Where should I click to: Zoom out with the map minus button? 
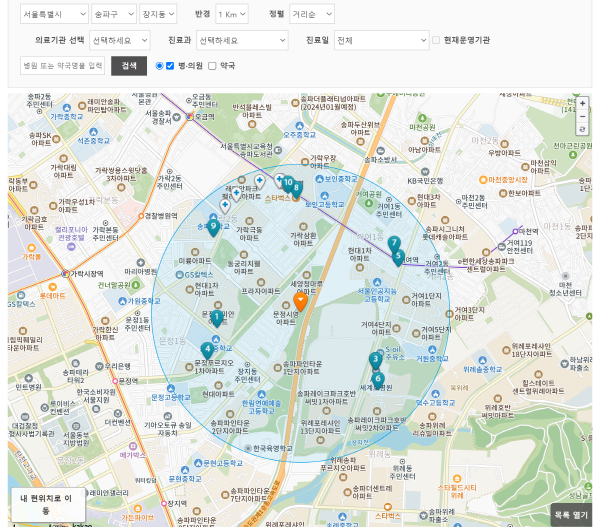[x=582, y=116]
